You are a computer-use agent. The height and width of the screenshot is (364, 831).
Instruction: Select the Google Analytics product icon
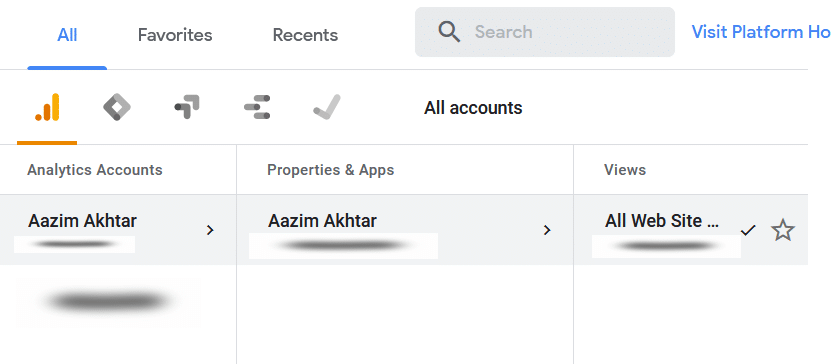[47, 108]
